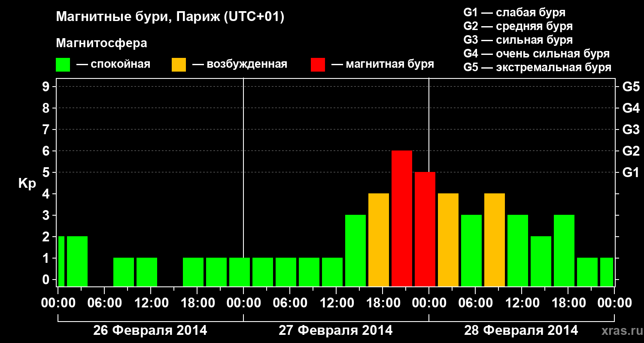Click the 'G2' label on the right axis

tap(631, 151)
